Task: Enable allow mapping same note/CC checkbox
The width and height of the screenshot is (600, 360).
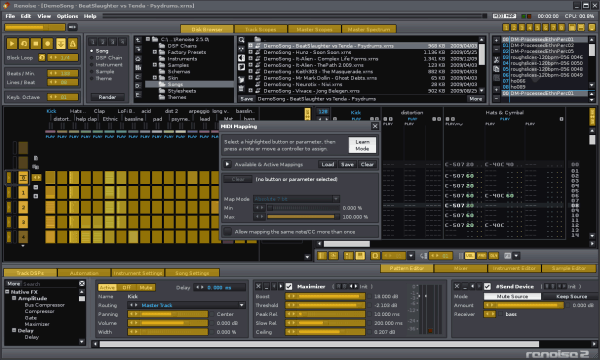Action: coord(228,231)
